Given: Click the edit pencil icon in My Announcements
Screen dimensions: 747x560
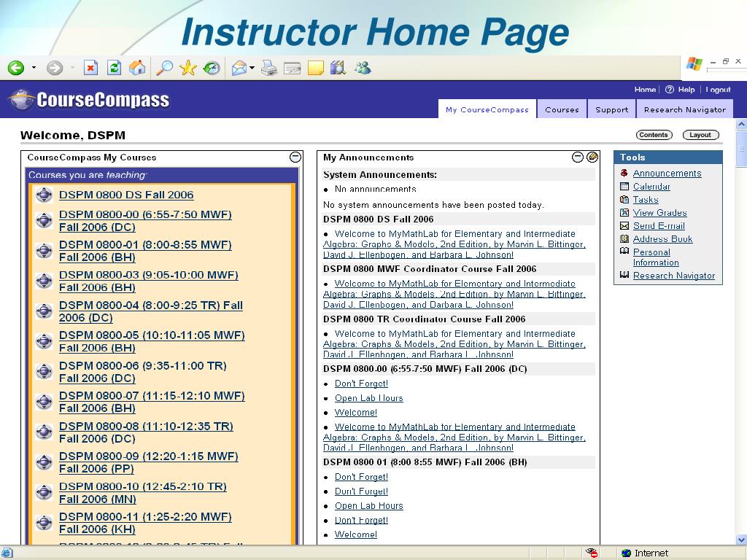Looking at the screenshot, I should click(592, 157).
